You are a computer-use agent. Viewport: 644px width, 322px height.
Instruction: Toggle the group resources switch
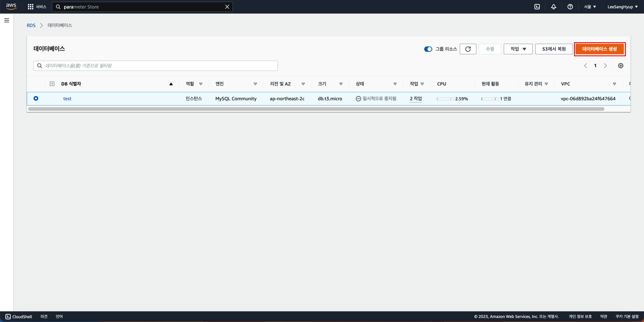point(428,49)
